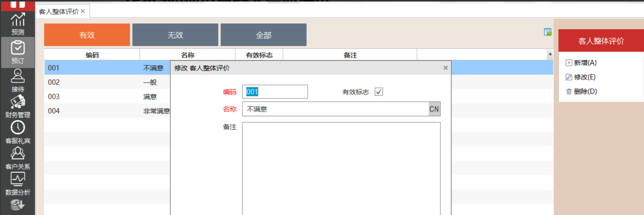Viewport: 644px width, 215px height.
Task: Toggle the CN language button in 名称 field
Action: point(434,109)
